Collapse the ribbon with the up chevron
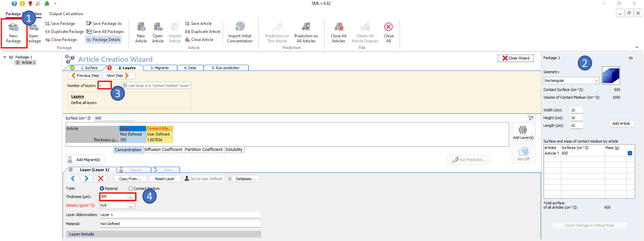 (x=636, y=47)
